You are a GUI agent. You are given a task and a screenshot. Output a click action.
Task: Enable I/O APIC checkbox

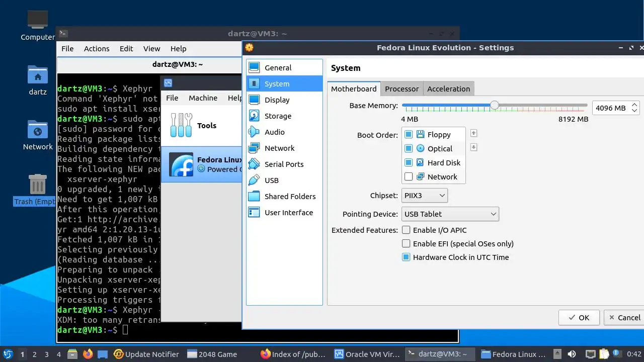coord(406,230)
